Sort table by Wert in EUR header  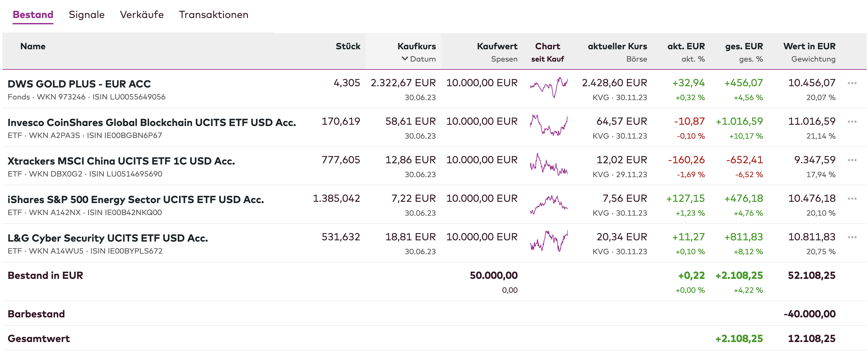point(809,46)
